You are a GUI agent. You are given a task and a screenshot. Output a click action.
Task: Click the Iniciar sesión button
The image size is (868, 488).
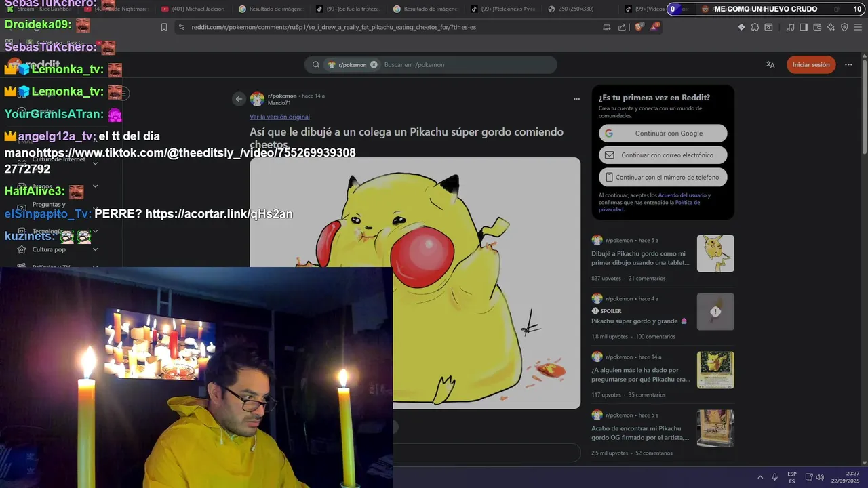(x=811, y=65)
